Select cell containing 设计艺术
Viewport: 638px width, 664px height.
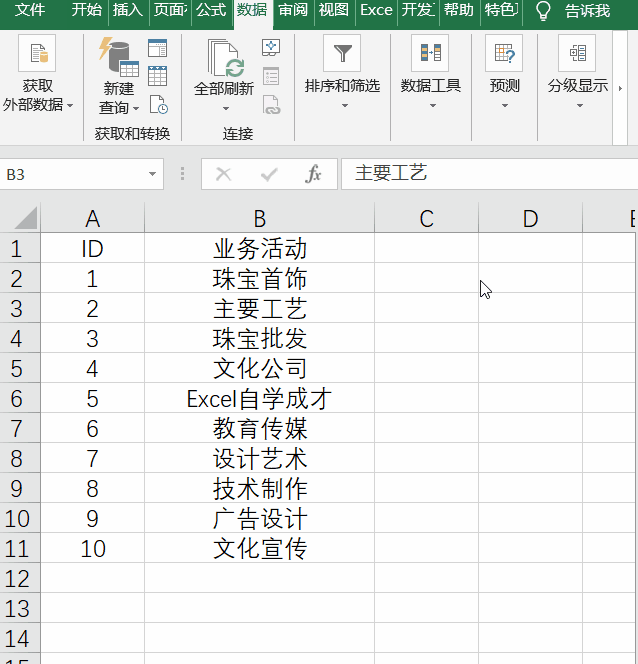click(260, 458)
